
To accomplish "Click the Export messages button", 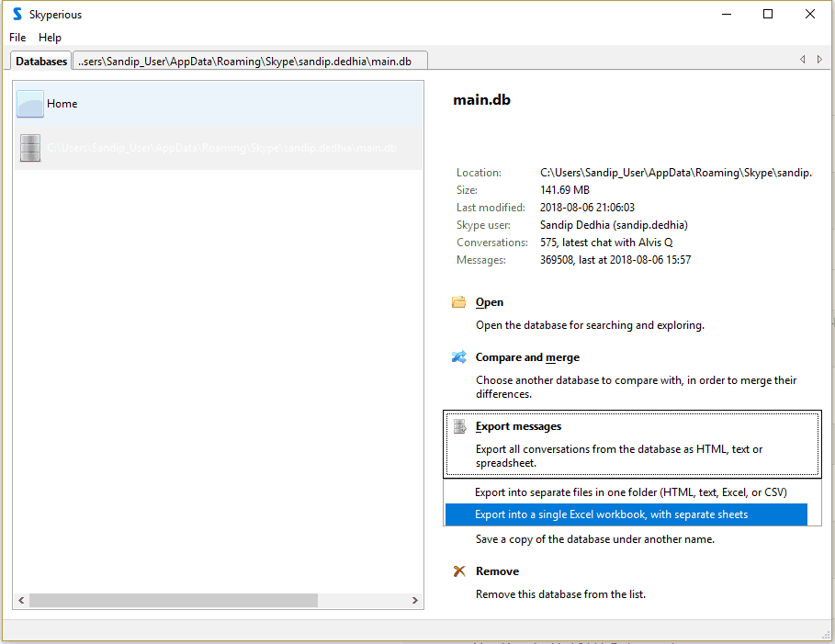I will [x=632, y=444].
